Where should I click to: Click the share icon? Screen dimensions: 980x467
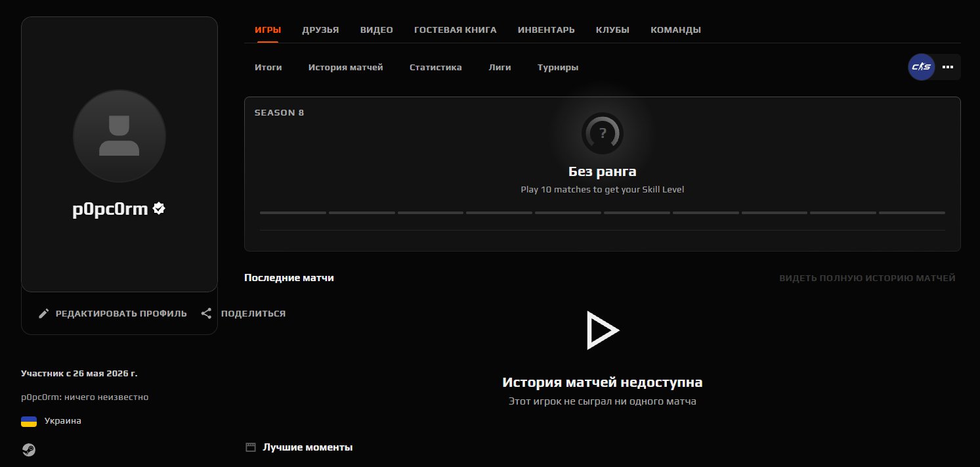tap(206, 313)
